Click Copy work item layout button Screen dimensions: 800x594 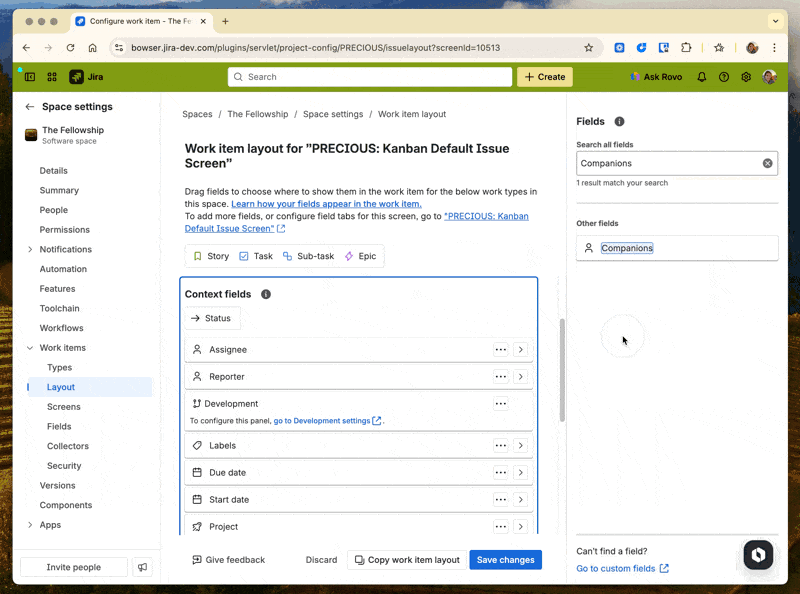point(407,560)
